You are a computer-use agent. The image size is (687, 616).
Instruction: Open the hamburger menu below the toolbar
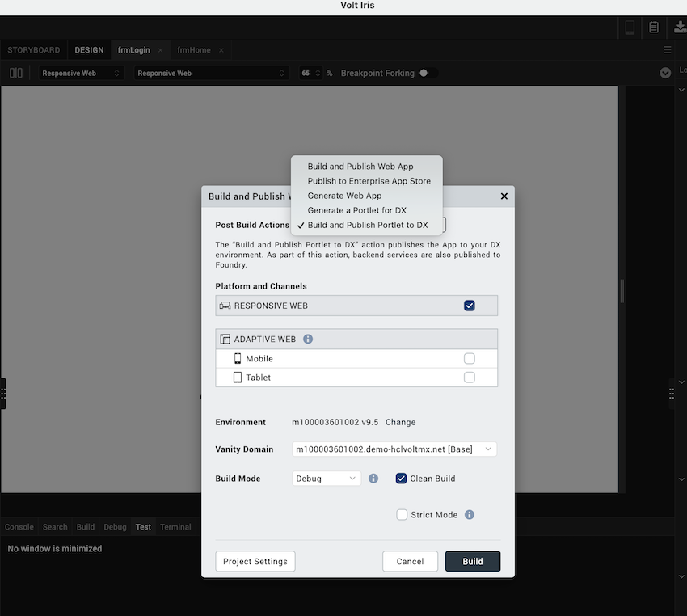[668, 49]
